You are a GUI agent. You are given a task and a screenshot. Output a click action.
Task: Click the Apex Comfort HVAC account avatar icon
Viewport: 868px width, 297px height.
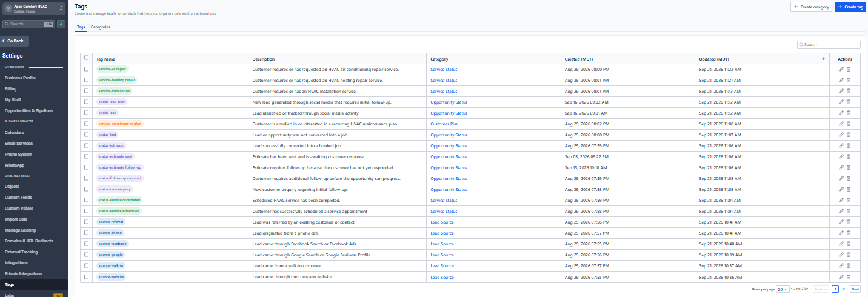(8, 8)
